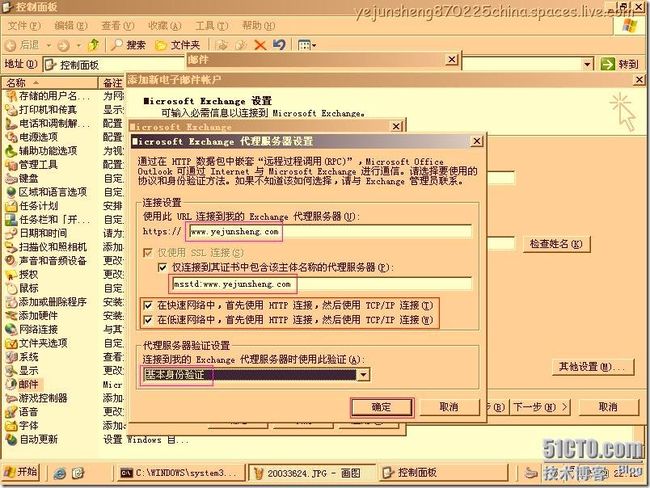
Task: Click the 转到 Go button
Action: coord(620,64)
